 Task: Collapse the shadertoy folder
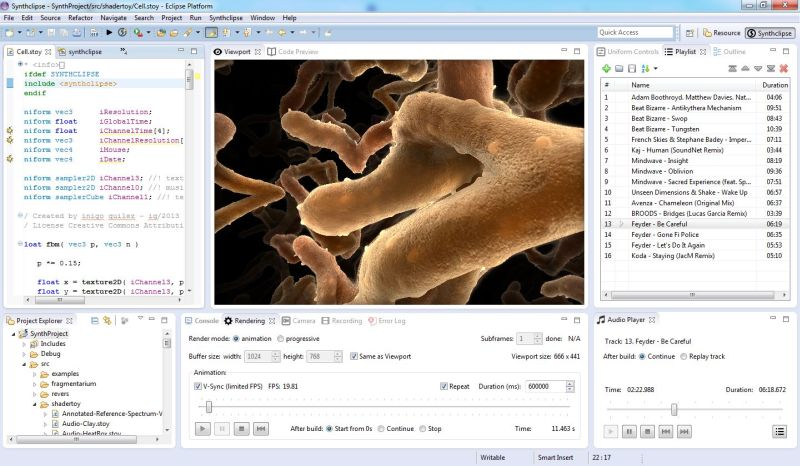click(35, 404)
